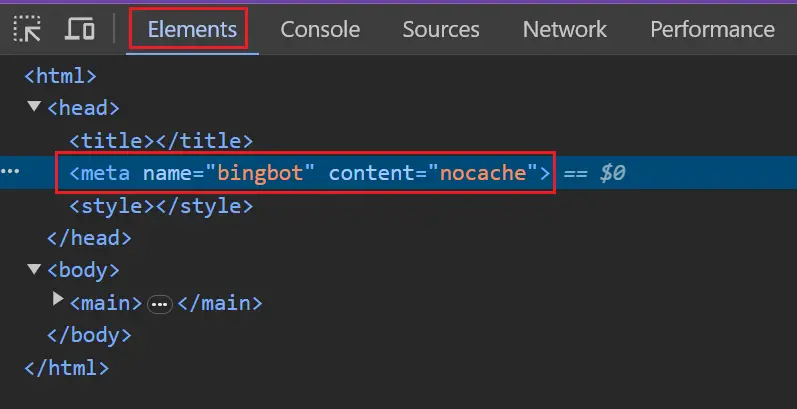Click the closing head tag line
This screenshot has height=409, width=797.
click(89, 238)
